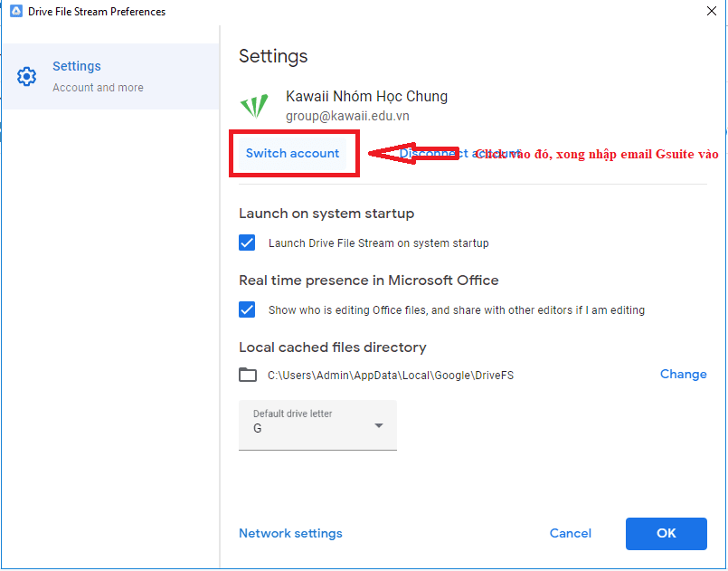Click the Settings gear icon in sidebar

coord(26,76)
